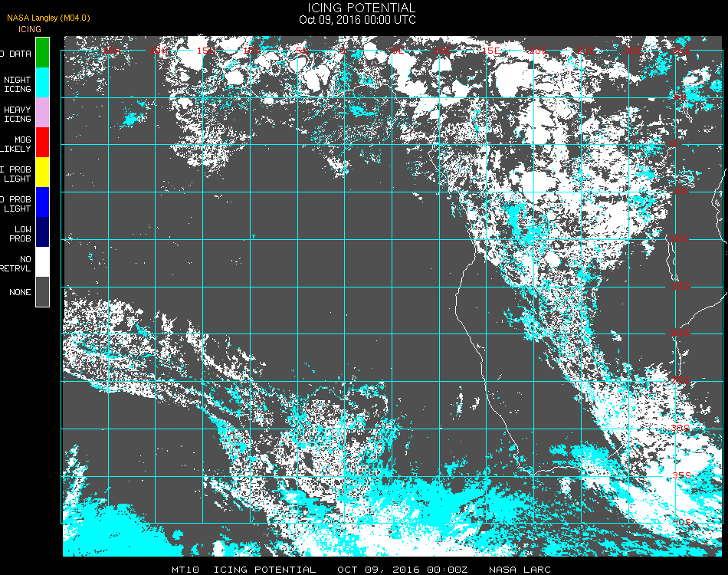Select the 15W longitude label
Image resolution: width=728 pixels, height=575 pixels.
(205, 50)
